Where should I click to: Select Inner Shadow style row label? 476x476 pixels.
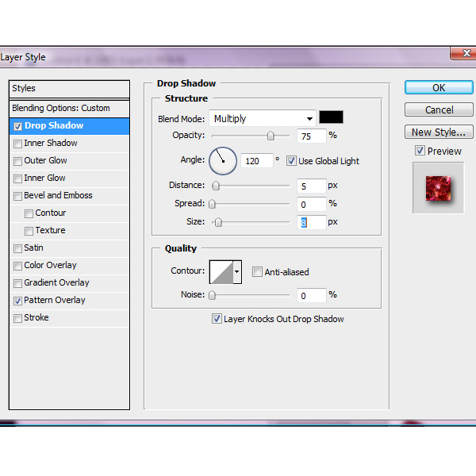pyautogui.click(x=51, y=143)
